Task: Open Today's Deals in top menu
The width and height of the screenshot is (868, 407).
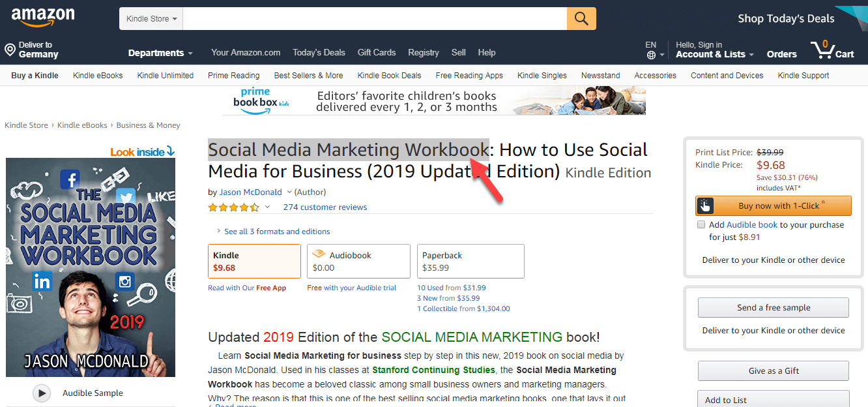Action: [319, 53]
